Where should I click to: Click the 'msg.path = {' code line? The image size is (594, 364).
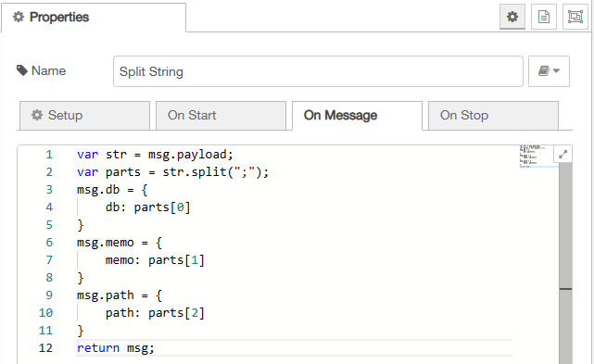tap(120, 295)
